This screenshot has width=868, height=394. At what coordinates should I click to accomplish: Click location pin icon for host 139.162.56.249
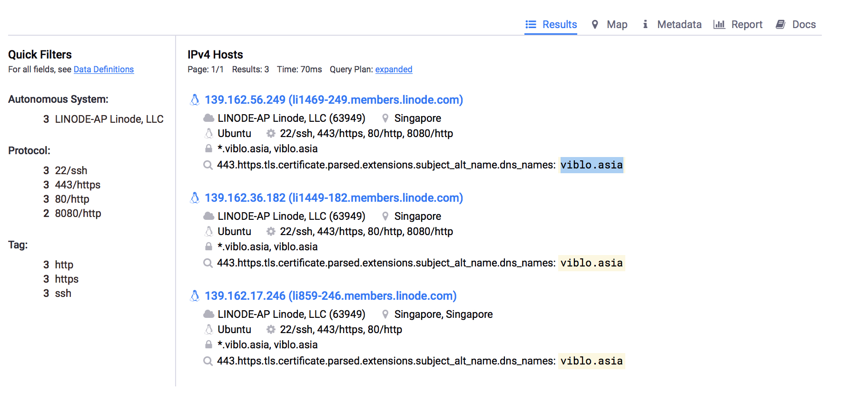(385, 118)
